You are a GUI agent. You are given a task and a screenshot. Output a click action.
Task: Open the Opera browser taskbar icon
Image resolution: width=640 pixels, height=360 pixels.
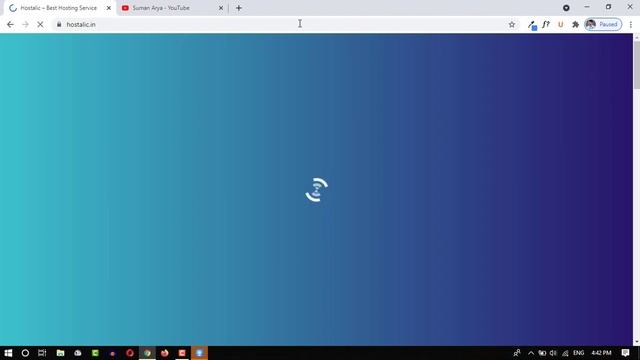[x=130, y=353]
